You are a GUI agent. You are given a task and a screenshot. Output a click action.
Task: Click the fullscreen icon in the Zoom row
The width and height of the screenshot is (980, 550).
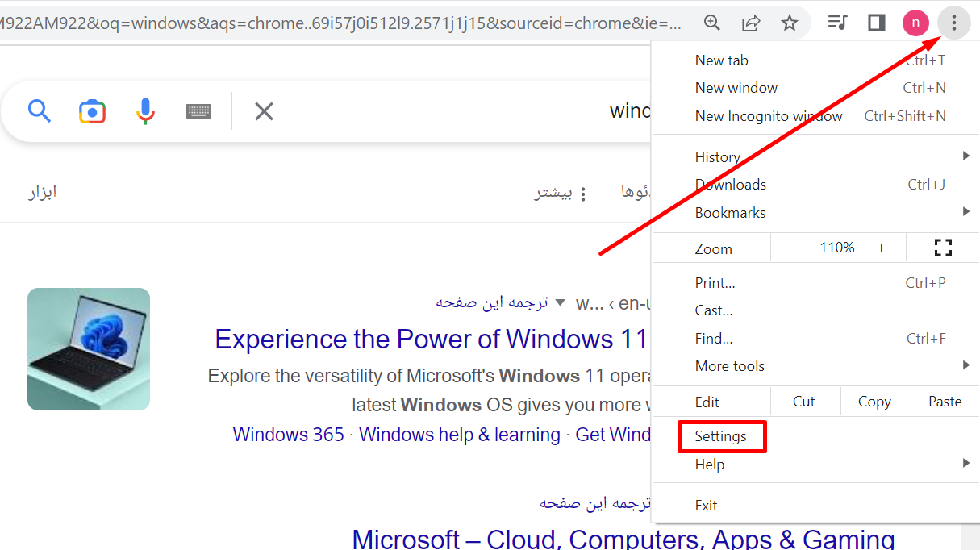[943, 248]
